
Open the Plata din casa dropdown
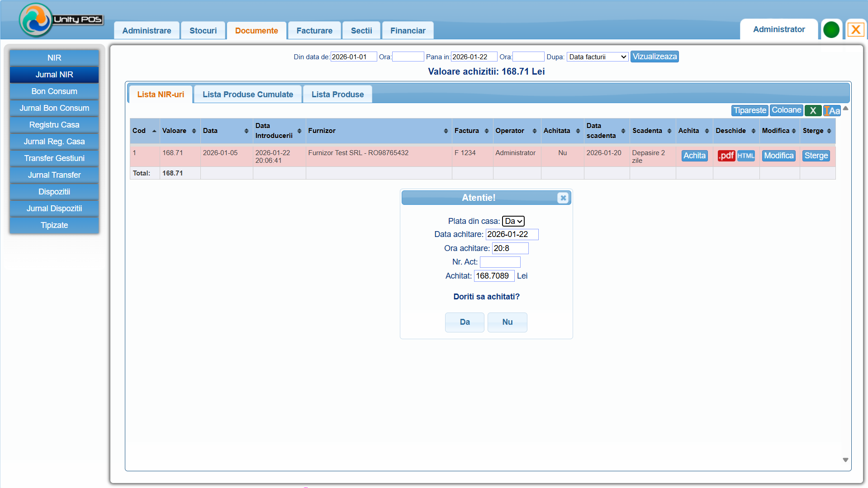(513, 221)
